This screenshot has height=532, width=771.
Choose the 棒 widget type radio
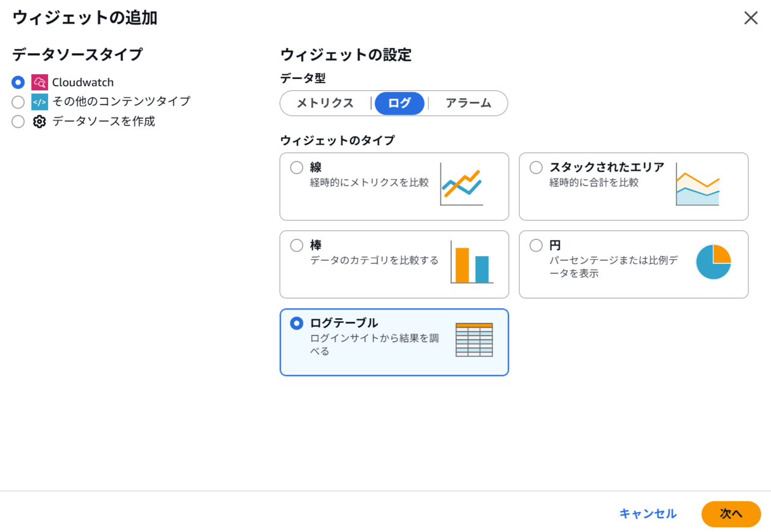coord(296,245)
